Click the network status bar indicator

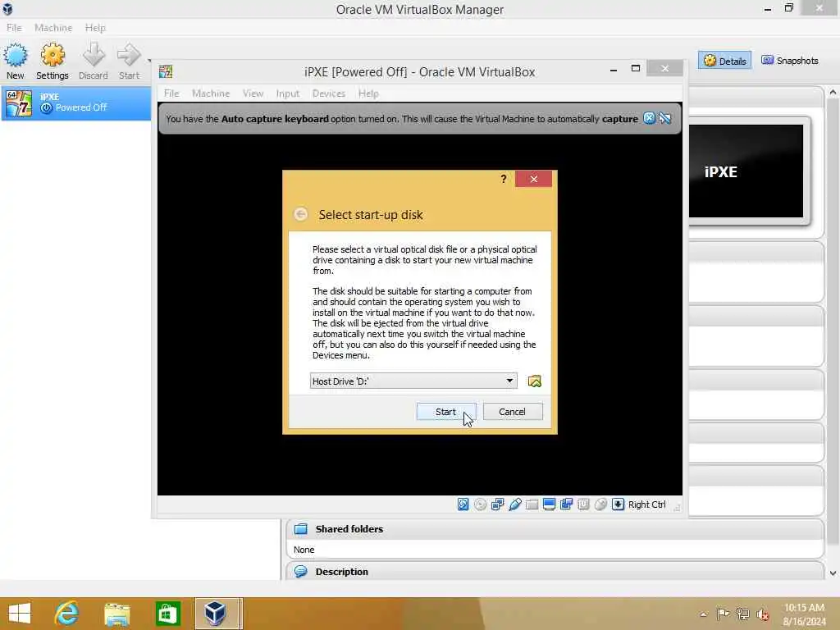pos(497,504)
